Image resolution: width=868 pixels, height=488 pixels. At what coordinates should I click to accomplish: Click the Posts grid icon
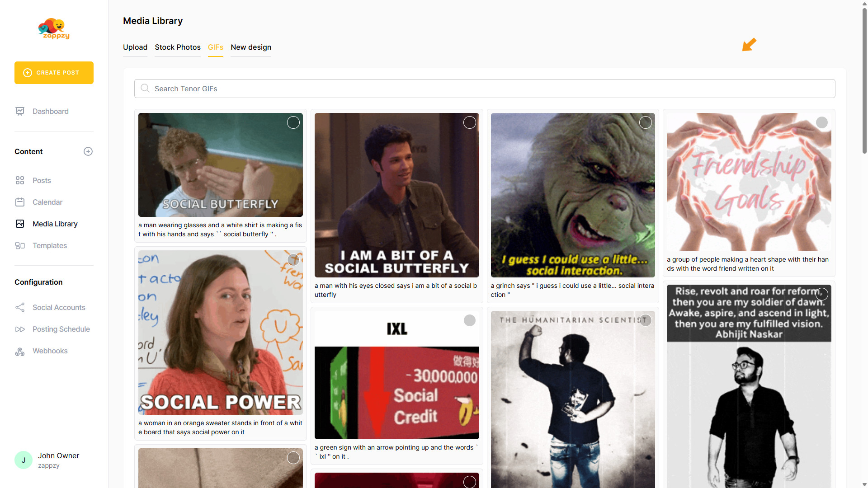coord(20,180)
